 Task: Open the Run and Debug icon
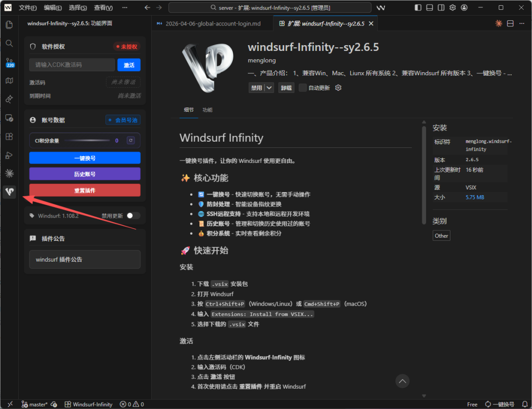9,155
